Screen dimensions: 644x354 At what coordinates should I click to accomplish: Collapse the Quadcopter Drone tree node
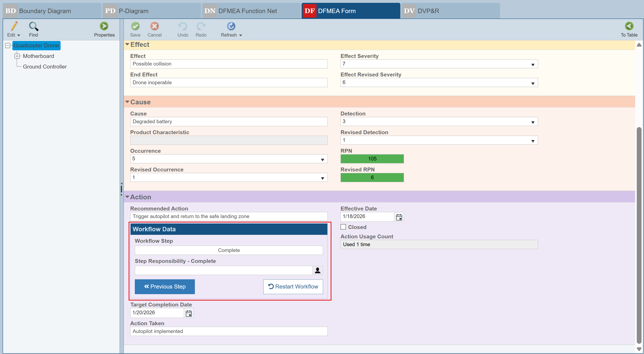8,46
